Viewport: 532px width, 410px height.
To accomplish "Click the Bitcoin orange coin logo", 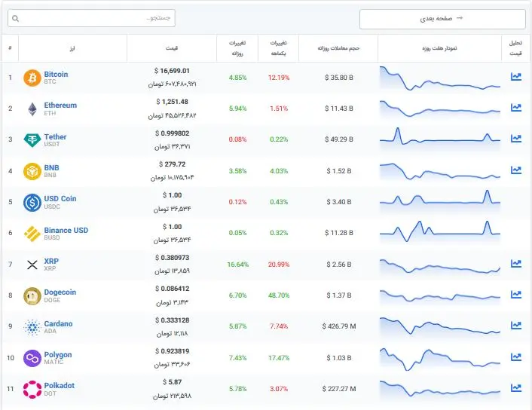I will [x=32, y=78].
